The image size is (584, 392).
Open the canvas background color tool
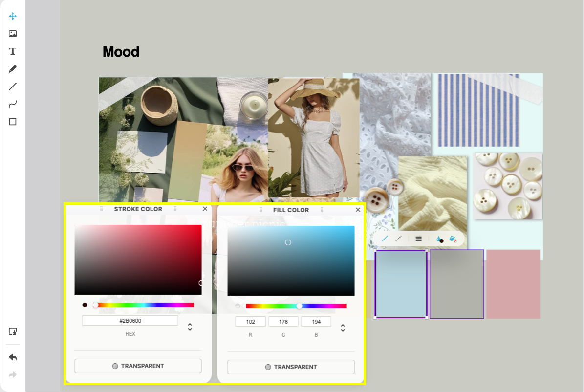[x=13, y=331]
